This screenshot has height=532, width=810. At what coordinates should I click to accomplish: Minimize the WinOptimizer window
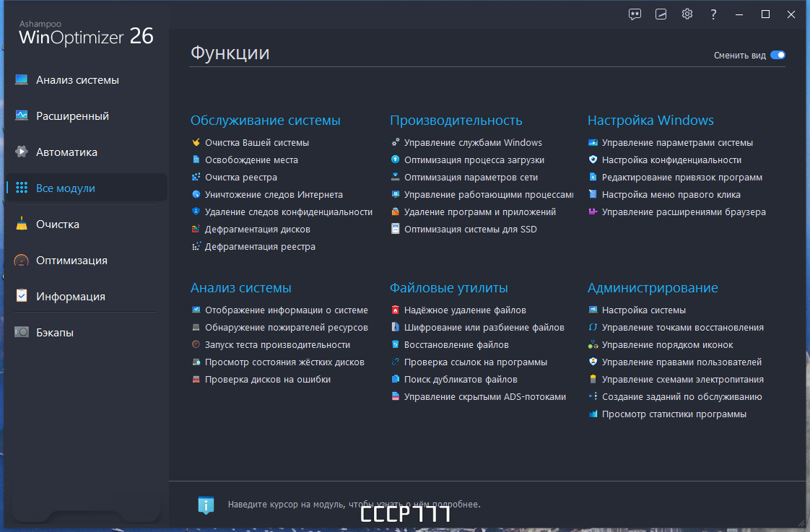(739, 14)
